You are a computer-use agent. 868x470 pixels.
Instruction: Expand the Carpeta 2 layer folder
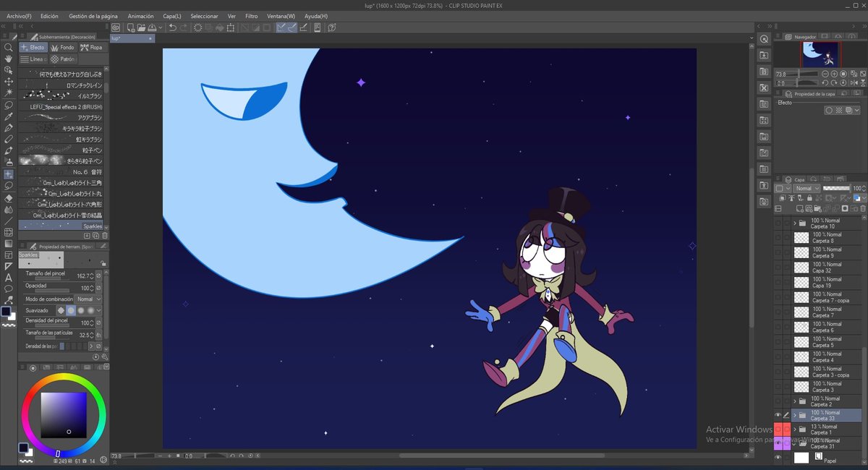pyautogui.click(x=794, y=399)
